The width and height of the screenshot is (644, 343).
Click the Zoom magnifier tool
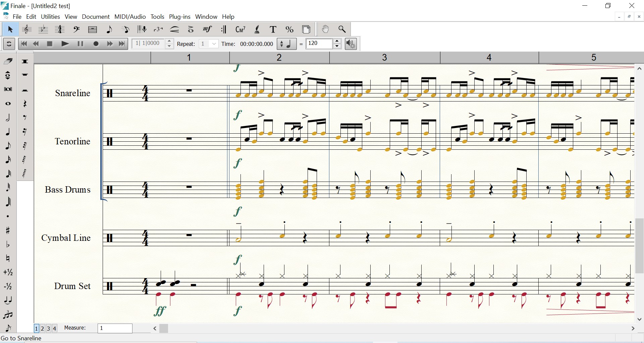pyautogui.click(x=342, y=29)
